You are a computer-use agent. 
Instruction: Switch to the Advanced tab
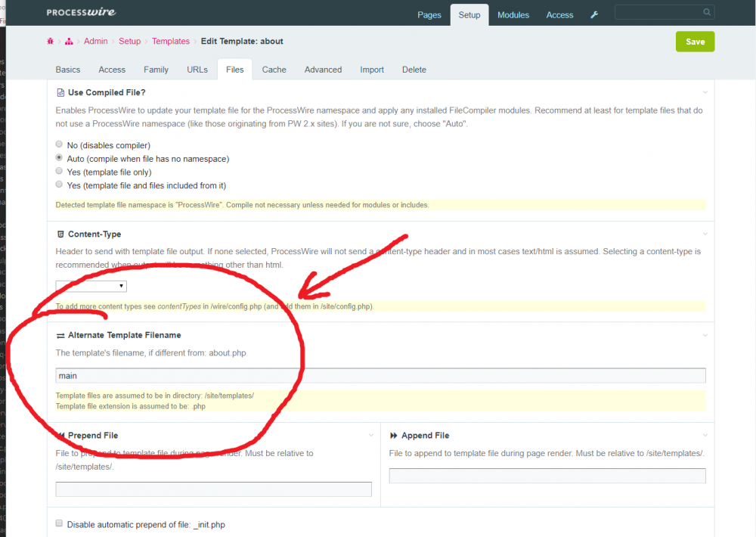coord(323,70)
